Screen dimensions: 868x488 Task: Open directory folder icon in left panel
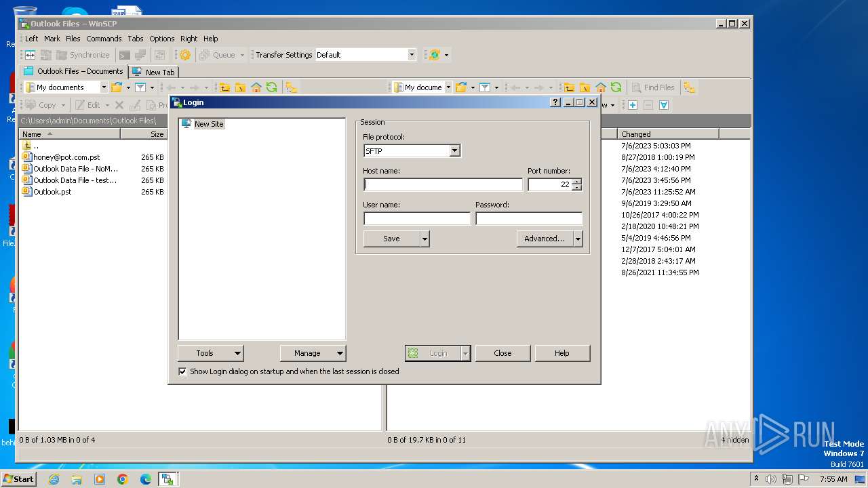coord(117,87)
